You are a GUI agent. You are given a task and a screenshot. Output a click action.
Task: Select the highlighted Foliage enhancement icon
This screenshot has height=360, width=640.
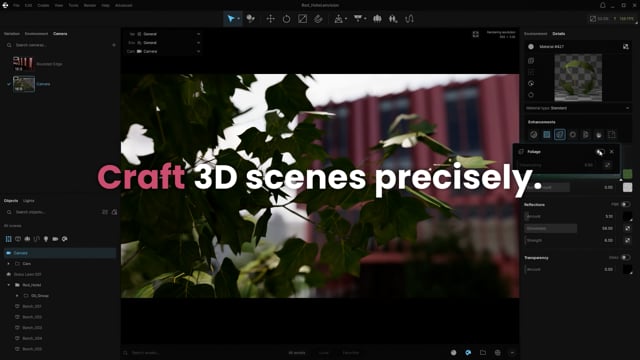[560, 135]
